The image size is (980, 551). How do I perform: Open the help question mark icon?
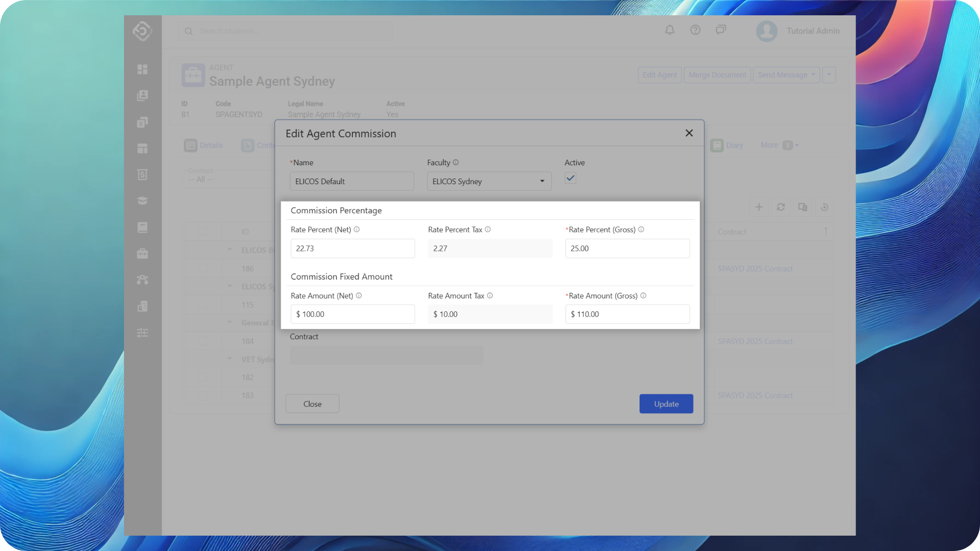[x=695, y=30]
